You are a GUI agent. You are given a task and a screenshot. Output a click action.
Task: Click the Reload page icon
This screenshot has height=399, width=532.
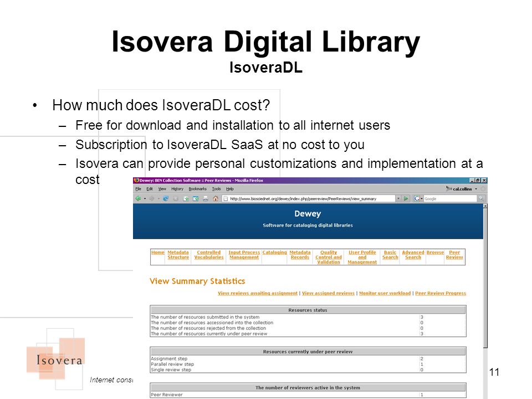pyautogui.click(x=166, y=198)
